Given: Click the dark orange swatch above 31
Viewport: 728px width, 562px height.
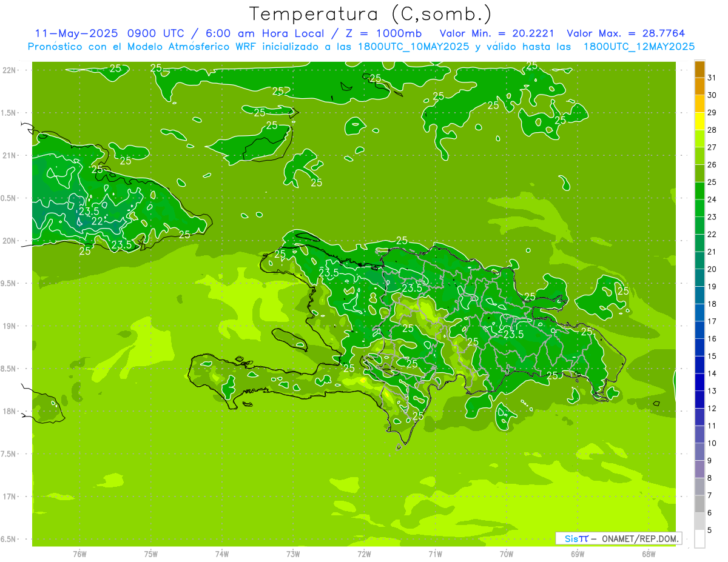Looking at the screenshot, I should click(x=699, y=69).
